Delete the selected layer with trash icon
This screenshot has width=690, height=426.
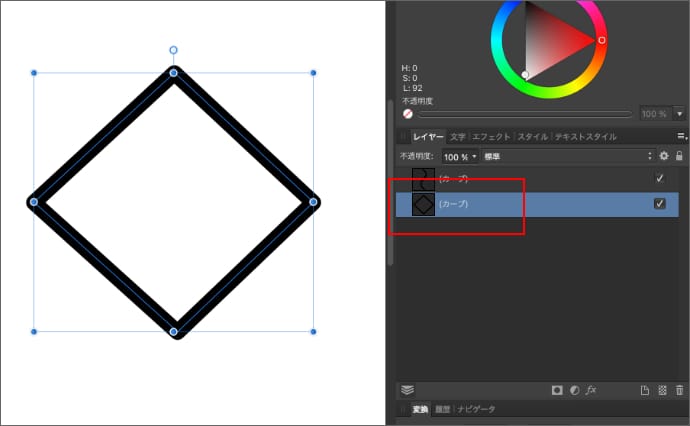pos(679,390)
